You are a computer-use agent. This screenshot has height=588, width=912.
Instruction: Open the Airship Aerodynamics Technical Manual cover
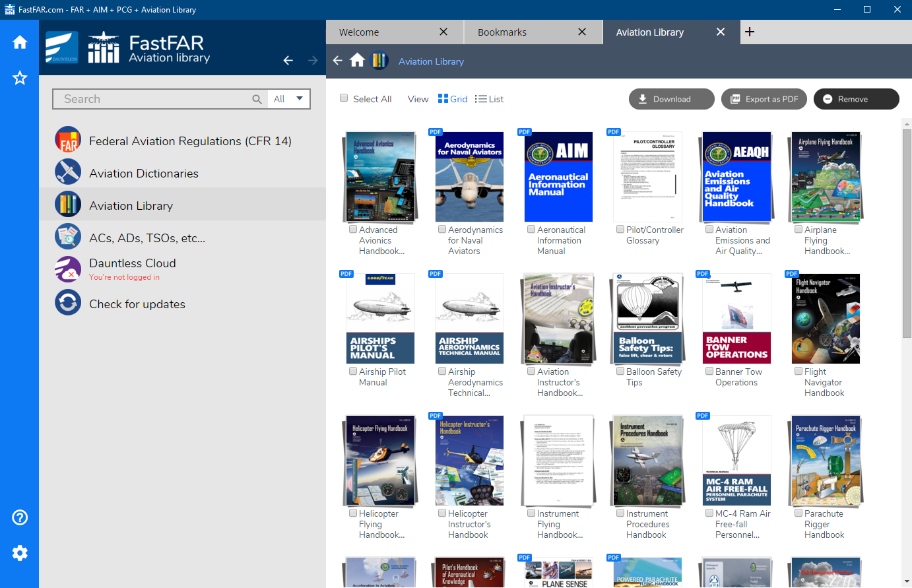click(469, 318)
